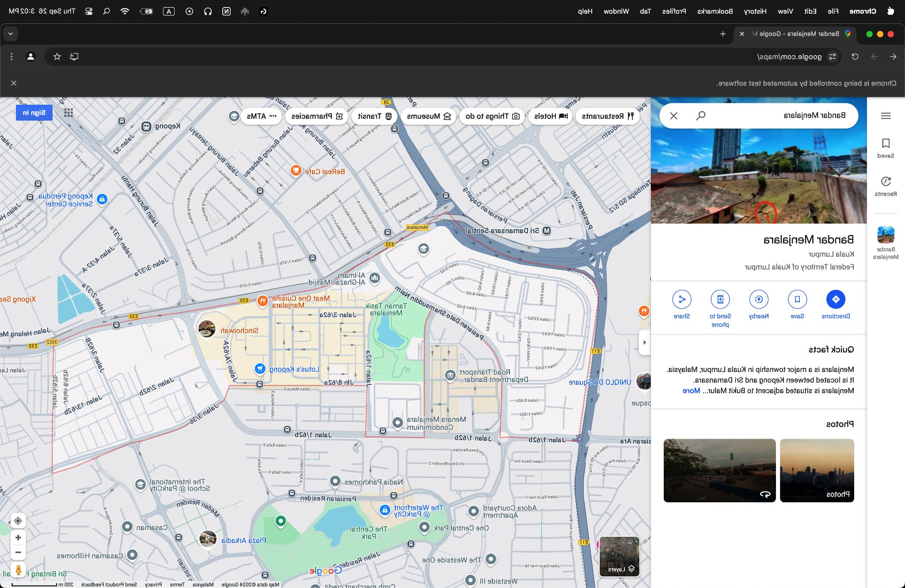Select the Pharmacies chip
The width and height of the screenshot is (905, 588).
click(x=316, y=116)
